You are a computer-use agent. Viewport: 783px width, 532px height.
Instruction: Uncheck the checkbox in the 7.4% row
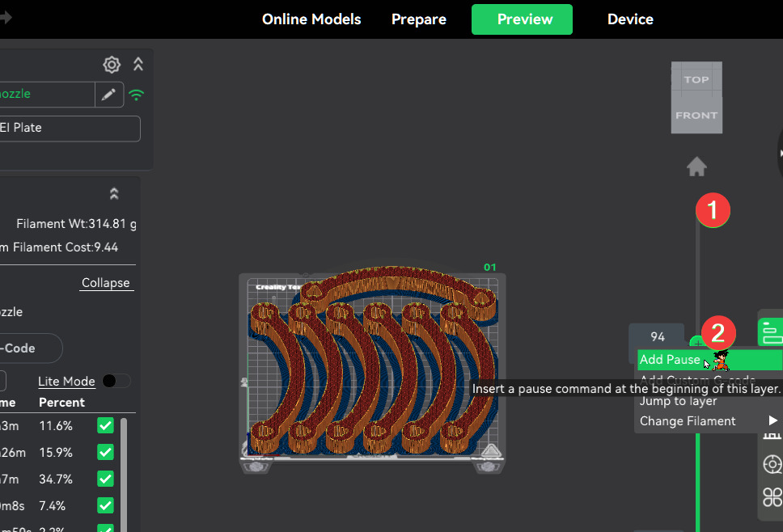(105, 505)
